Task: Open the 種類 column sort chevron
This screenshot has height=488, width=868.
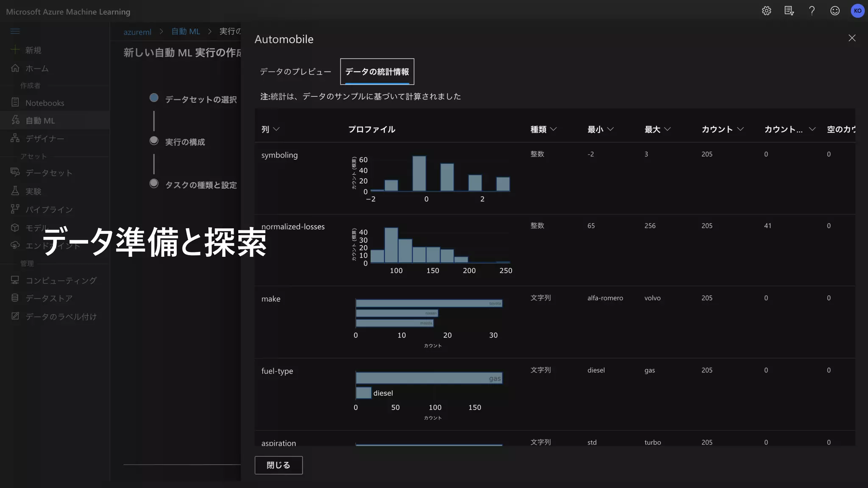Action: coord(553,129)
